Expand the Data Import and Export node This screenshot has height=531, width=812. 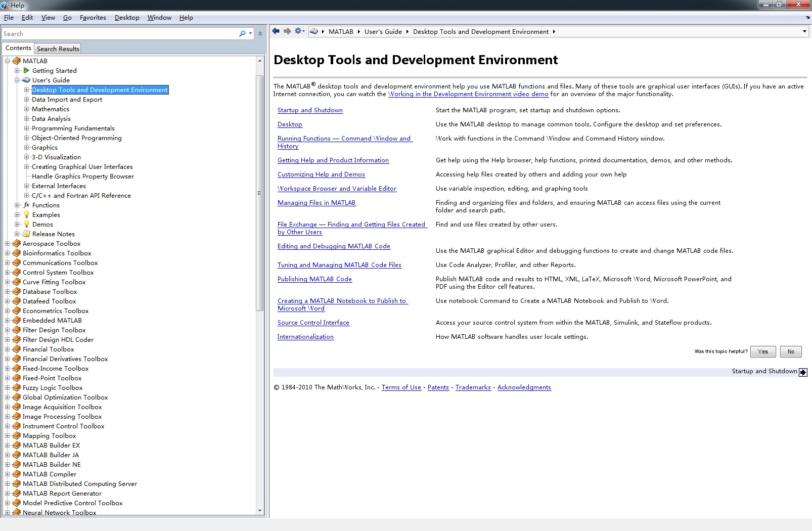pyautogui.click(x=27, y=99)
